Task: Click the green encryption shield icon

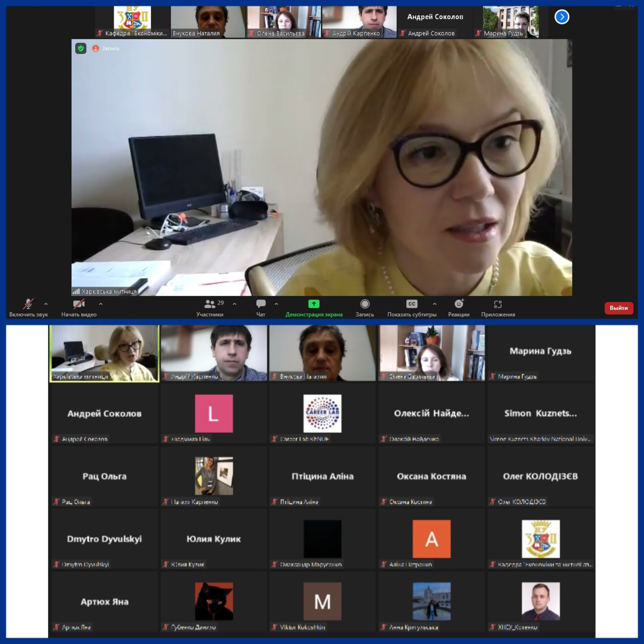Action: (x=81, y=48)
